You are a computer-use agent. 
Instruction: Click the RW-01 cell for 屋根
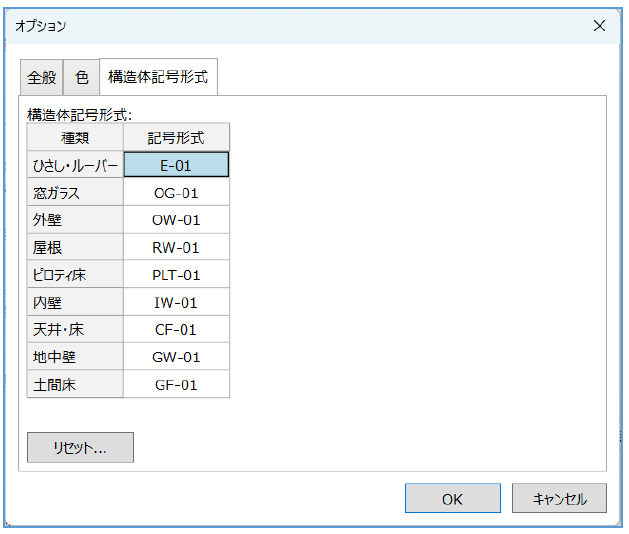176,248
